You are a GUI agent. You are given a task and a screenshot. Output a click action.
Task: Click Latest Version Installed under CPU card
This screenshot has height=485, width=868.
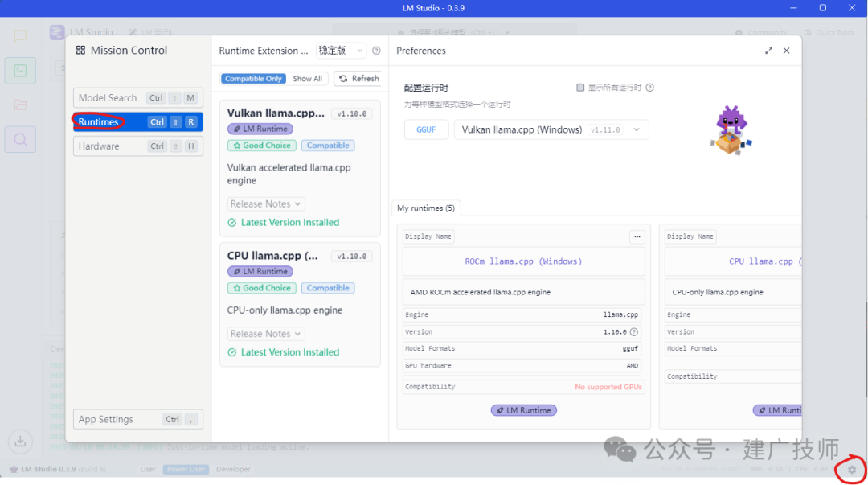[284, 352]
